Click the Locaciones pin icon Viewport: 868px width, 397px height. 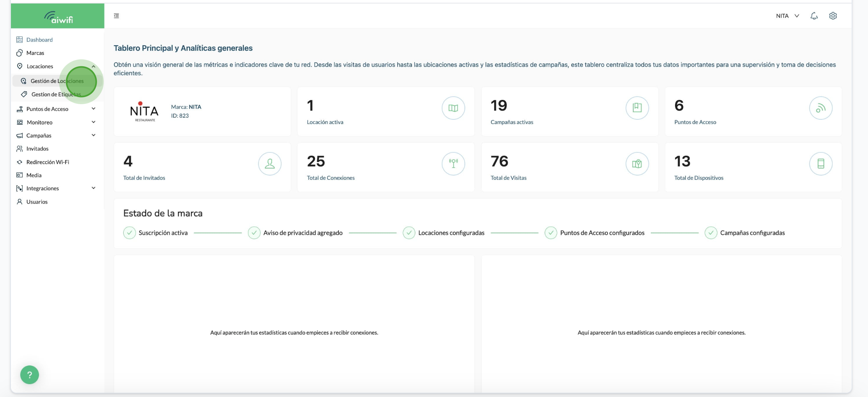click(x=19, y=66)
